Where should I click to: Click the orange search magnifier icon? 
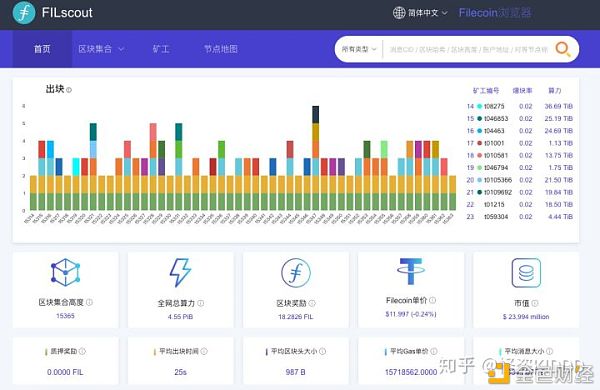tap(562, 49)
